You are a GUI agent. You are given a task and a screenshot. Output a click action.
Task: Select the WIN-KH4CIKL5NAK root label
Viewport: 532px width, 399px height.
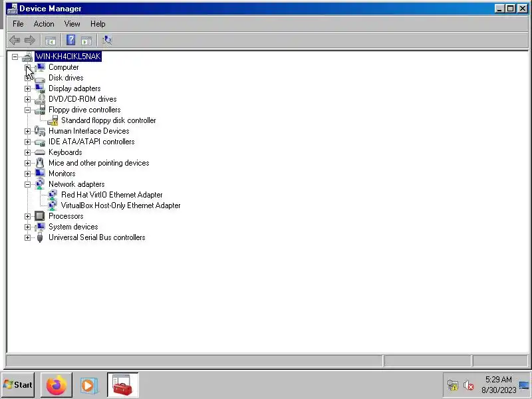[x=68, y=57]
